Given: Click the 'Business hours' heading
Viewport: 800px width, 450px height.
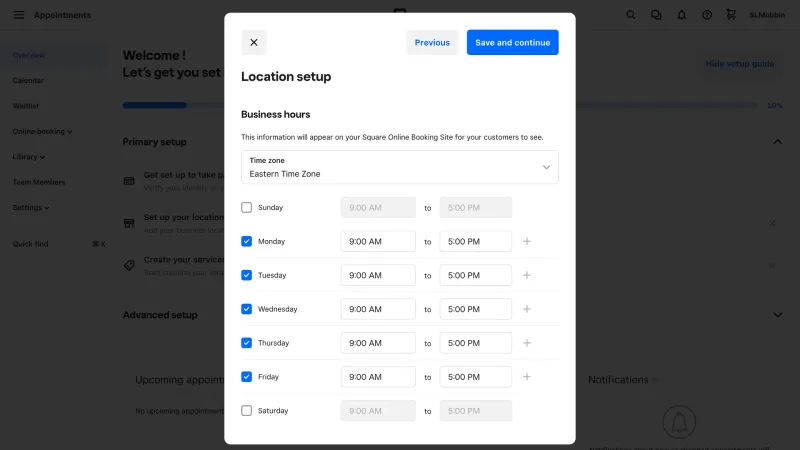Looking at the screenshot, I should pos(276,114).
